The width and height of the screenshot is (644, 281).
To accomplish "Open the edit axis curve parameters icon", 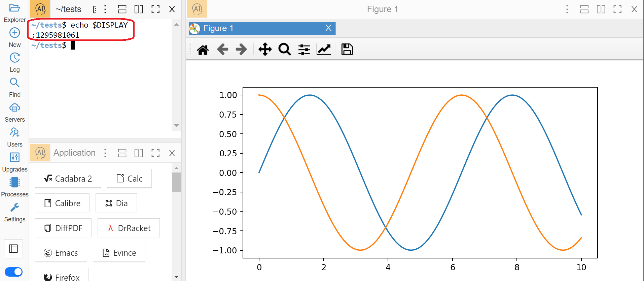I will pos(324,50).
